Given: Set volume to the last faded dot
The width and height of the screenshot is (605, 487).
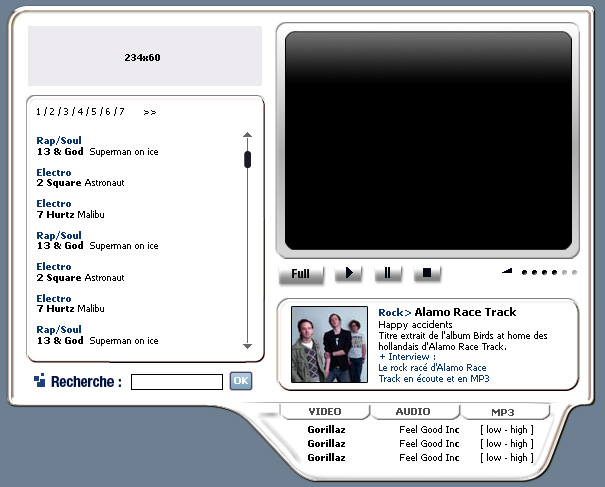Looking at the screenshot, I should tap(574, 272).
